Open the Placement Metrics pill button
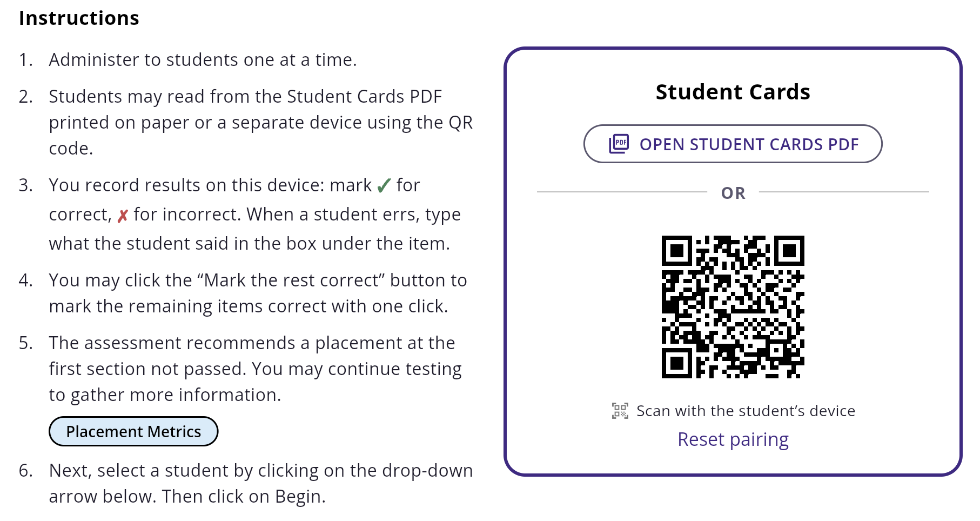Image resolution: width=980 pixels, height=521 pixels. [x=133, y=431]
